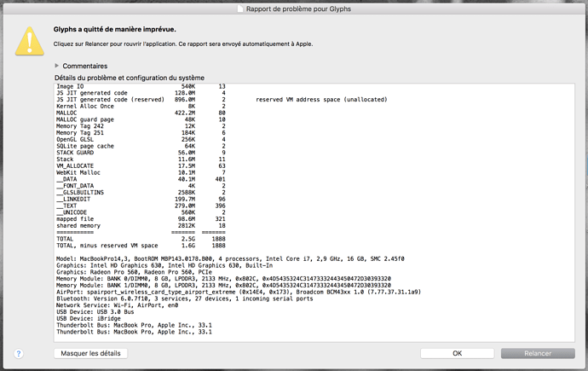Click the 'AirPort: spairport_wireless_card' line
This screenshot has height=371, width=588.
pyautogui.click(x=239, y=293)
